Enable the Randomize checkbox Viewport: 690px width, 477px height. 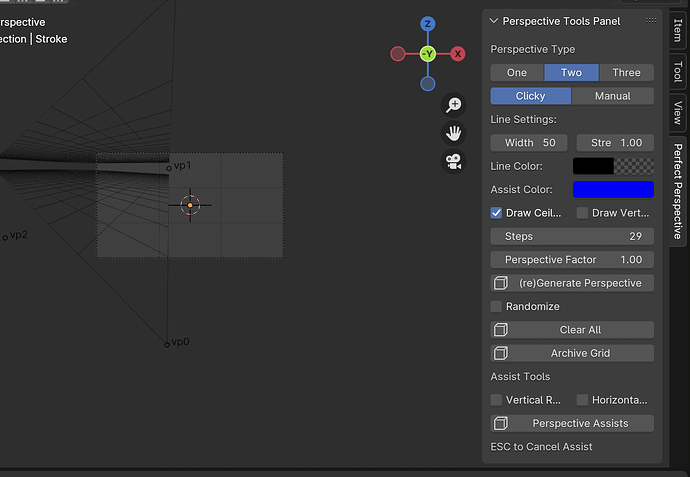click(x=496, y=306)
